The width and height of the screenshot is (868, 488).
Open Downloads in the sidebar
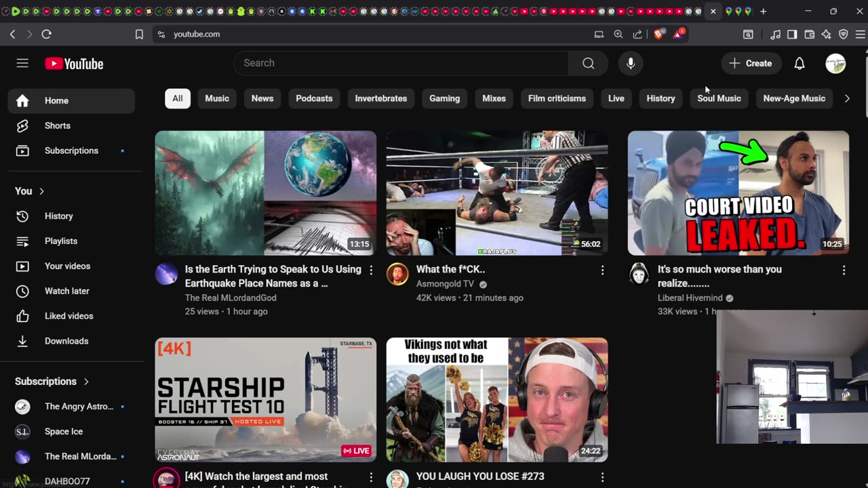click(71, 341)
